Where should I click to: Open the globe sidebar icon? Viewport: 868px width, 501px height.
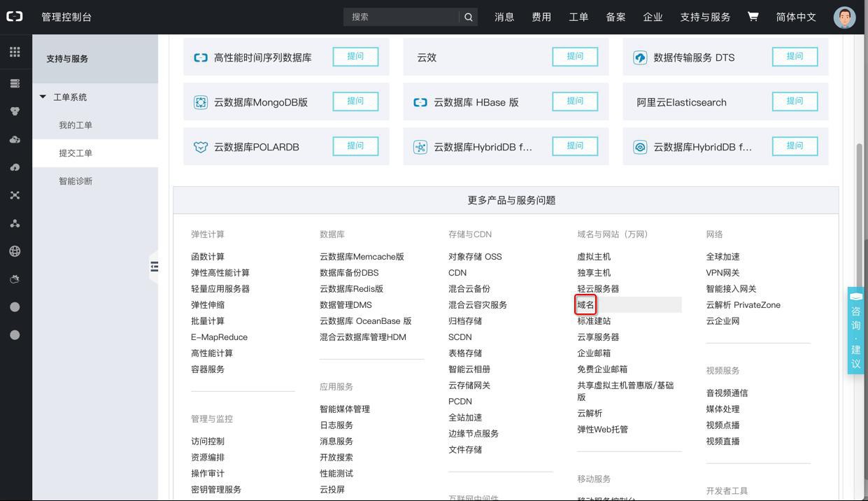tap(15, 251)
